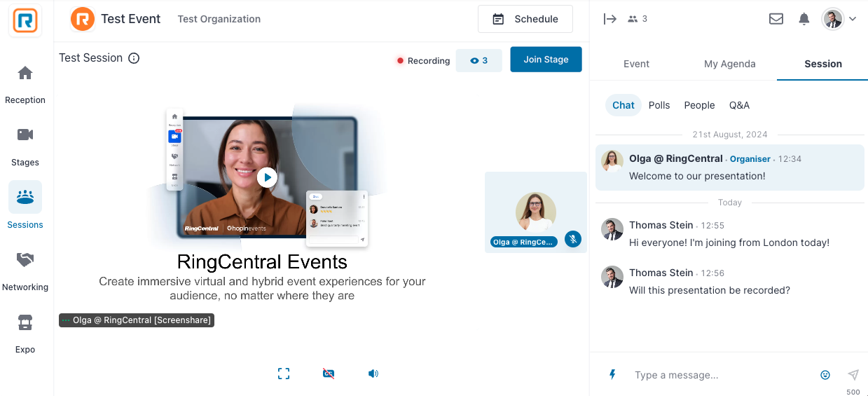Toggle session audio speaker icon

pos(373,374)
